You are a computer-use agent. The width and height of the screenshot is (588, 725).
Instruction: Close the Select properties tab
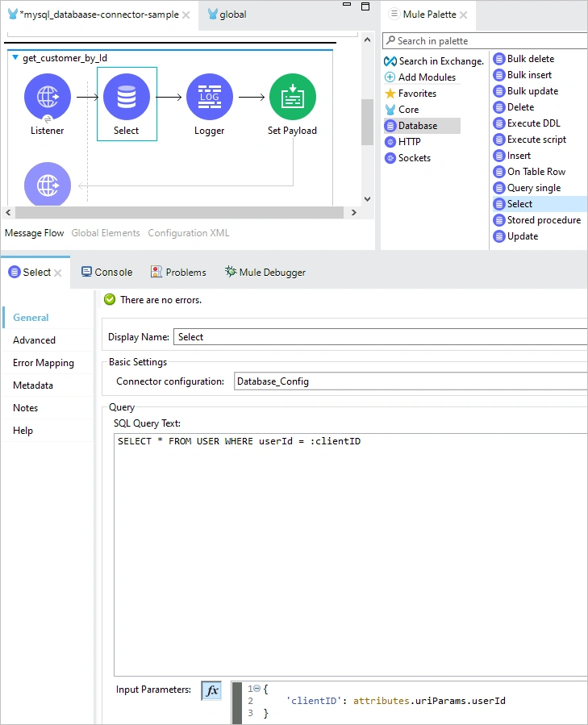(x=58, y=273)
